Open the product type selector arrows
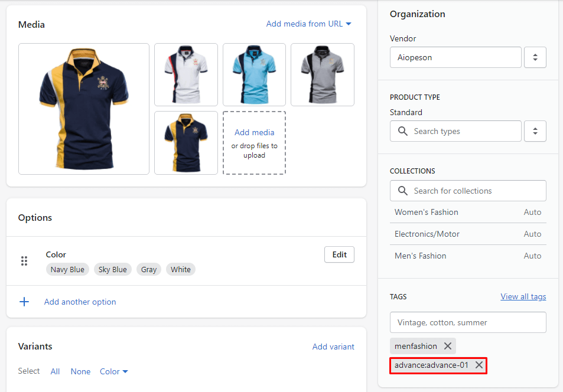The width and height of the screenshot is (563, 392). (x=535, y=131)
